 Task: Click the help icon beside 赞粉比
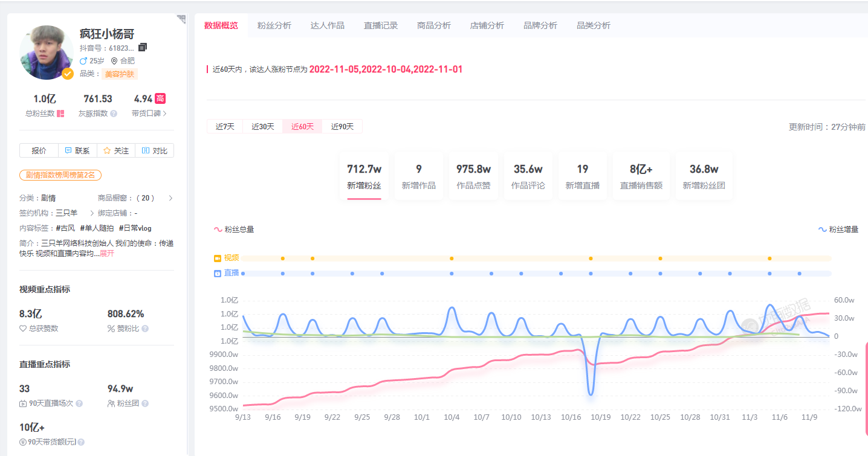click(x=145, y=329)
